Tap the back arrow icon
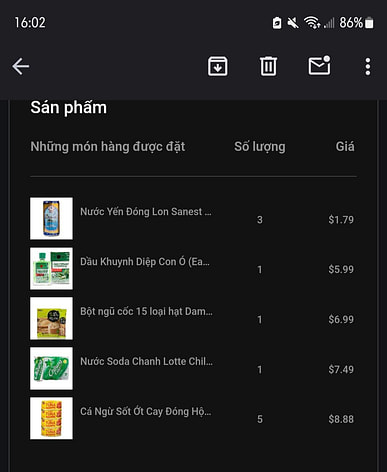The image size is (387, 472). [21, 66]
